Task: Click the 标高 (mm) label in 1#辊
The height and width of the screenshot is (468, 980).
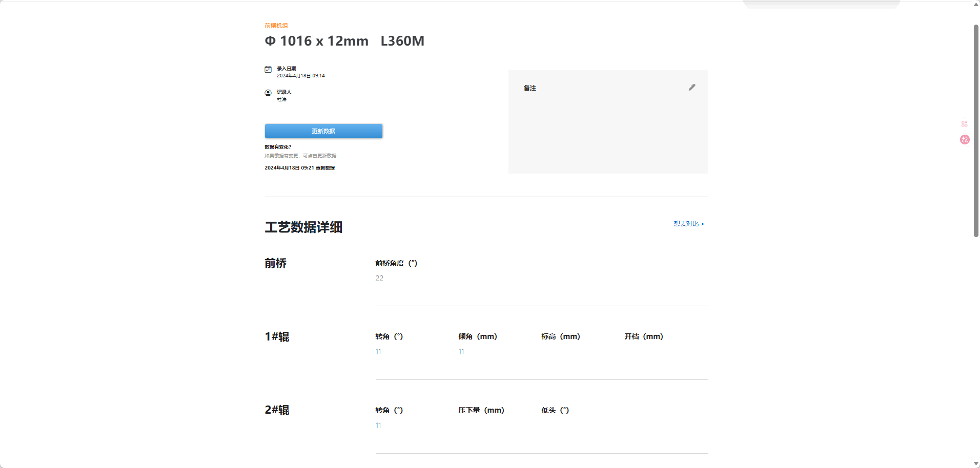Action: pos(561,336)
